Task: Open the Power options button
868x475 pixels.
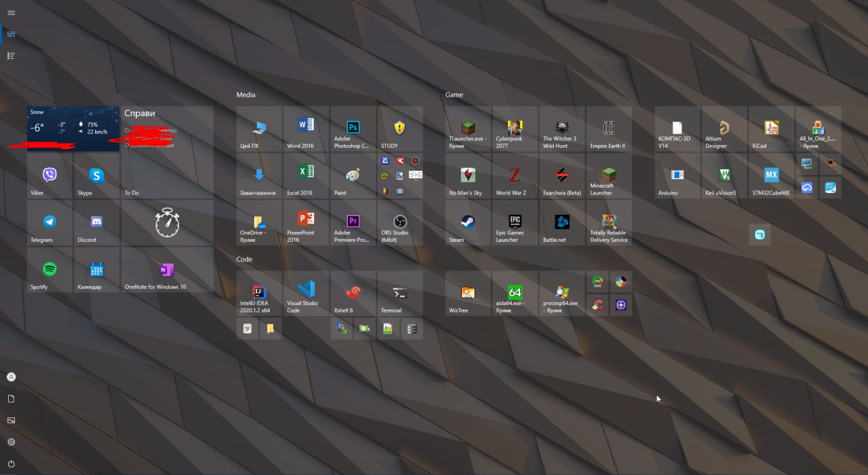Action: click(x=11, y=464)
